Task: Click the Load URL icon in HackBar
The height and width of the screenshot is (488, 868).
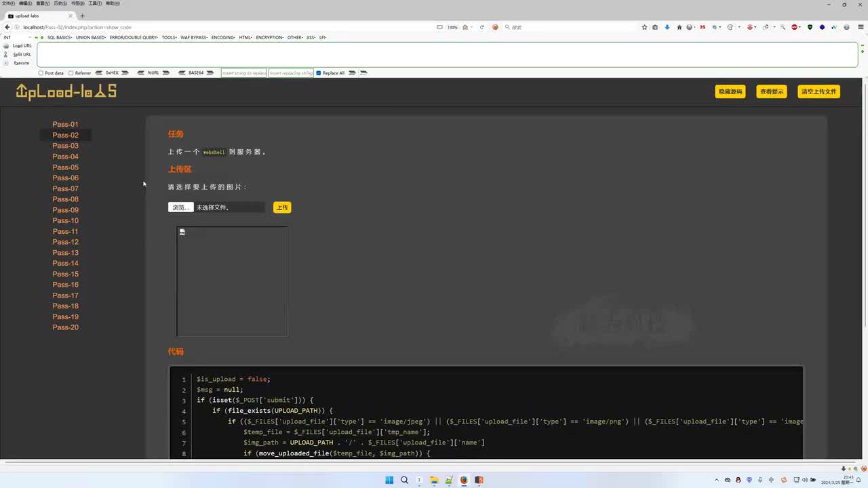Action: (6, 45)
